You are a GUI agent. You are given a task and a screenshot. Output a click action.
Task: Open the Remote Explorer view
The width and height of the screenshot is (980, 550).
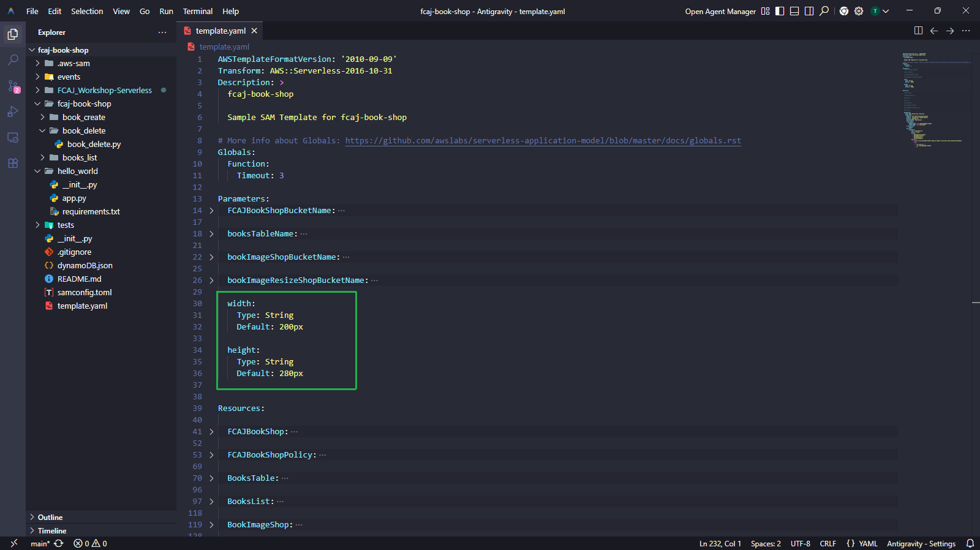13,137
